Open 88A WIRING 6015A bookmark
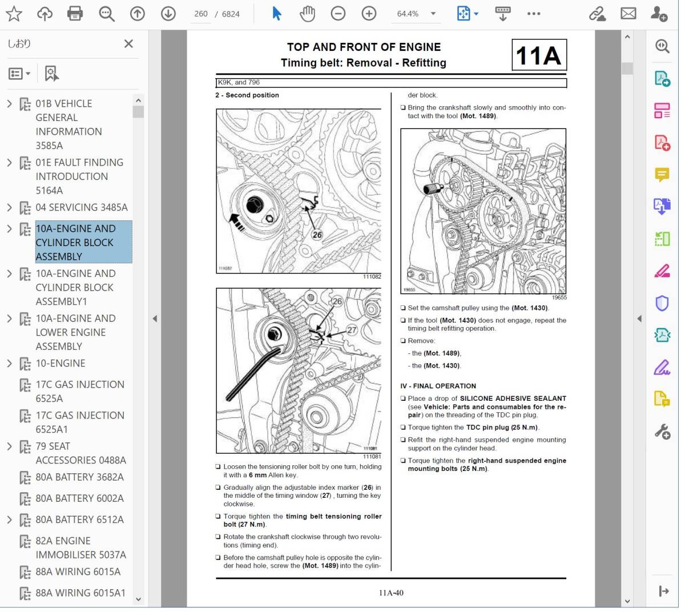Screen dimensions: 685x616 [x=78, y=572]
